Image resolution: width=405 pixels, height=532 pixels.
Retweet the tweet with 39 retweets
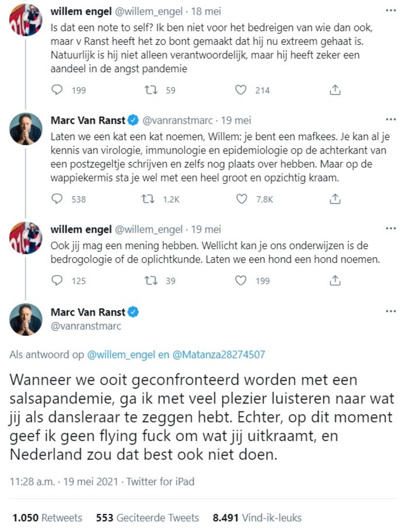click(x=149, y=281)
